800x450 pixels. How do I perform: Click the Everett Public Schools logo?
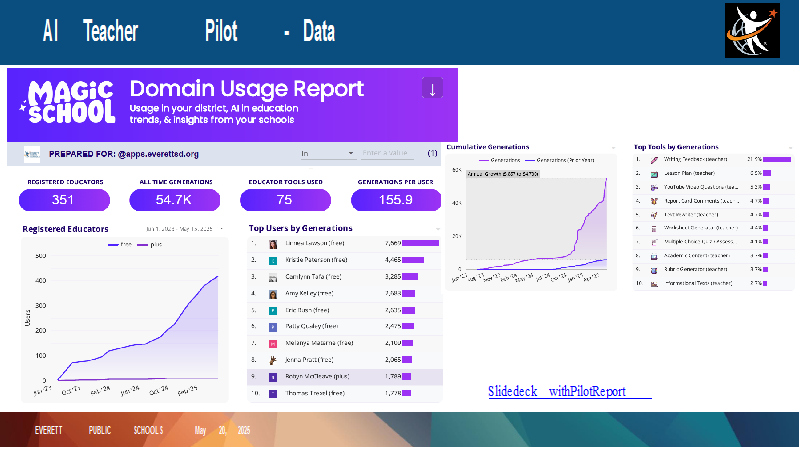752,30
